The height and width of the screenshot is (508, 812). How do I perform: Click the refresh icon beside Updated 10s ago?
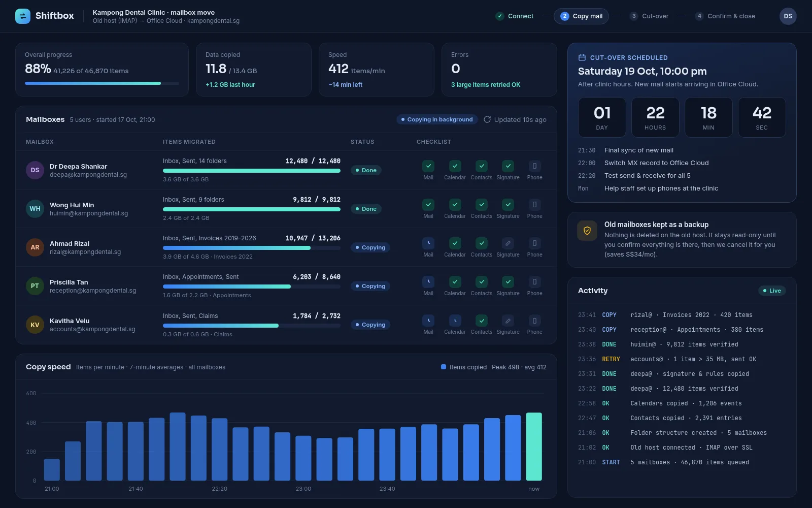click(487, 119)
